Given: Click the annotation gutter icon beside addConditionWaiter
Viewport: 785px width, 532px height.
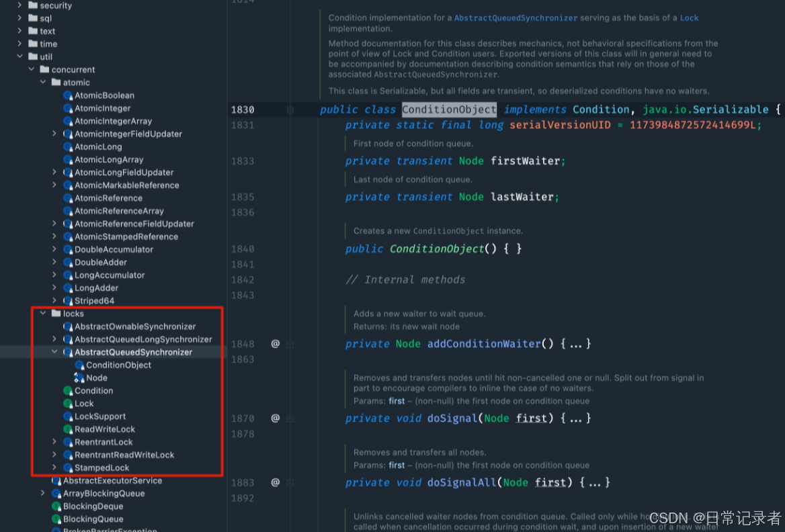Looking at the screenshot, I should click(x=275, y=344).
